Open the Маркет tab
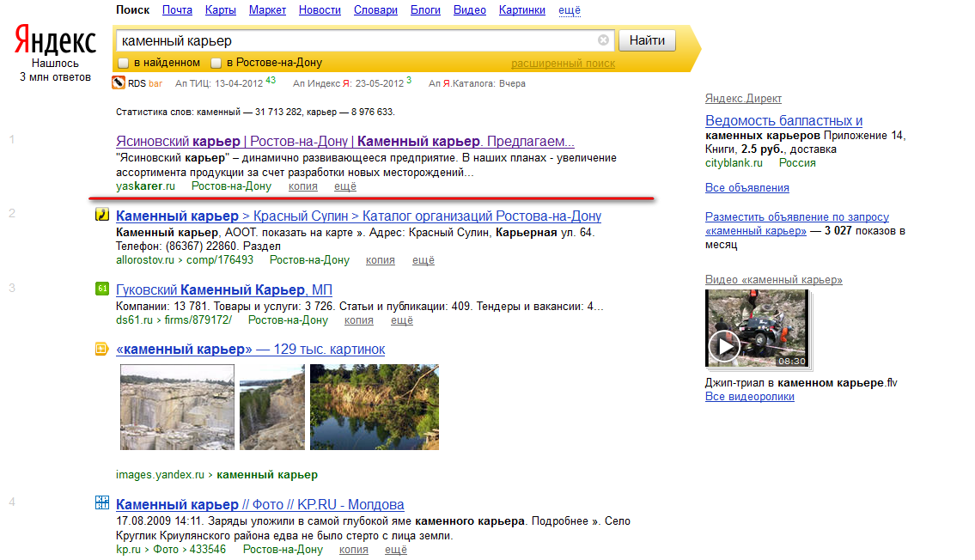 coord(267,10)
